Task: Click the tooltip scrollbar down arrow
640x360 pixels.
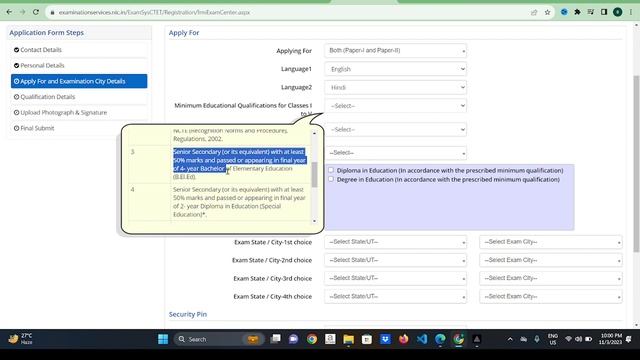Action: click(314, 221)
